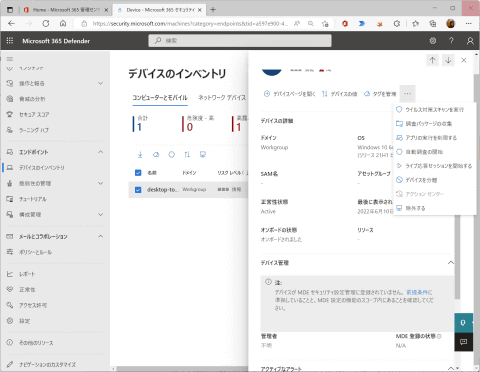Collapse the エンドポイント navigation group

[100, 152]
